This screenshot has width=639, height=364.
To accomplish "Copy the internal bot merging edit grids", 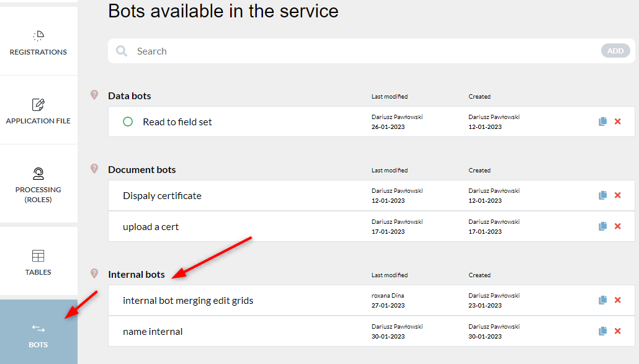I will click(x=603, y=300).
